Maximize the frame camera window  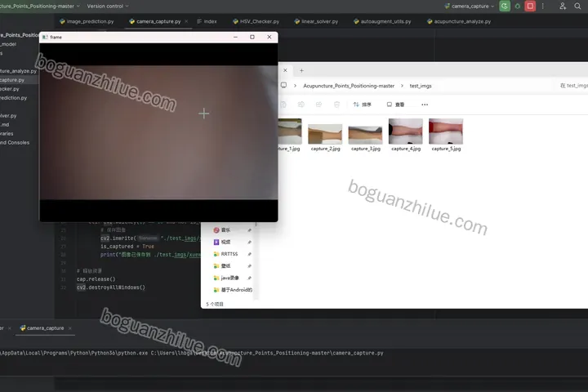click(x=252, y=37)
